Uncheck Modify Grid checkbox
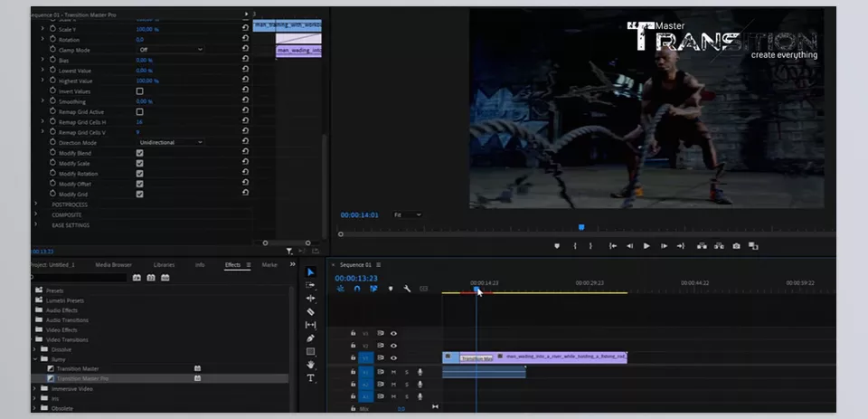 [x=139, y=194]
